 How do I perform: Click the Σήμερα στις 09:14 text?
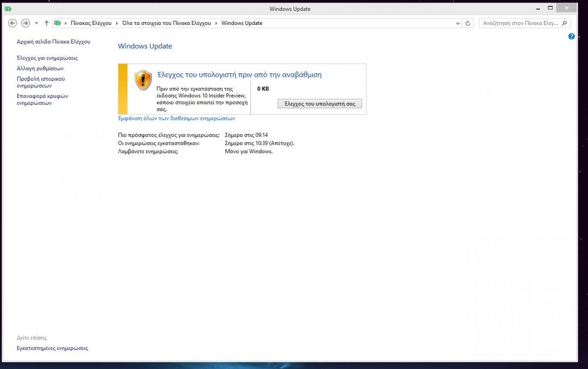coord(246,135)
